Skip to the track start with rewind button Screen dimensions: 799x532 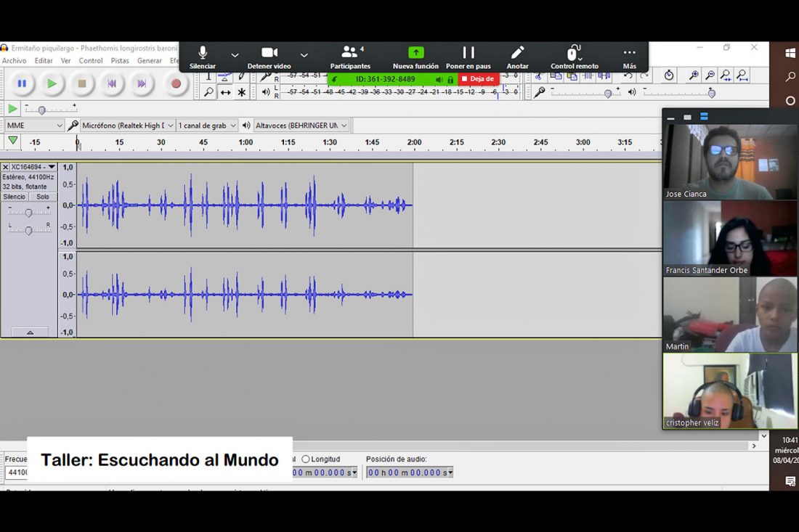(113, 83)
